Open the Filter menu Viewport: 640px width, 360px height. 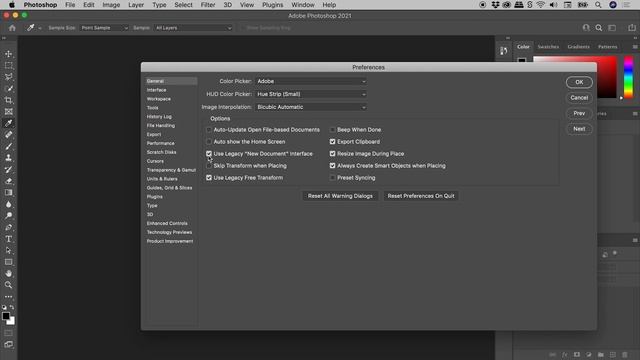coord(208,5)
